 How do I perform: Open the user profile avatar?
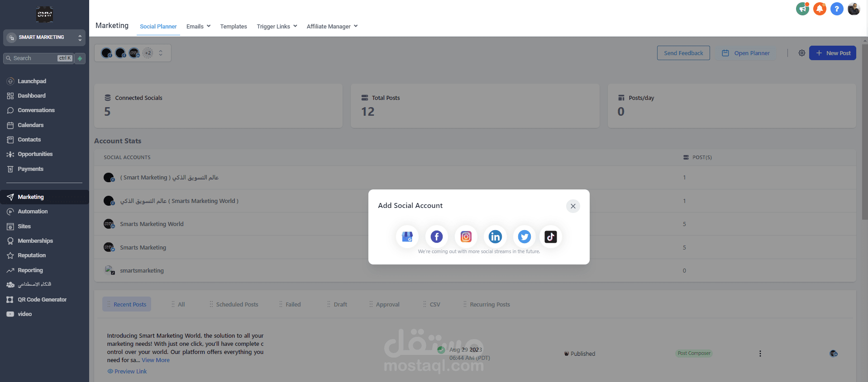[x=854, y=9]
